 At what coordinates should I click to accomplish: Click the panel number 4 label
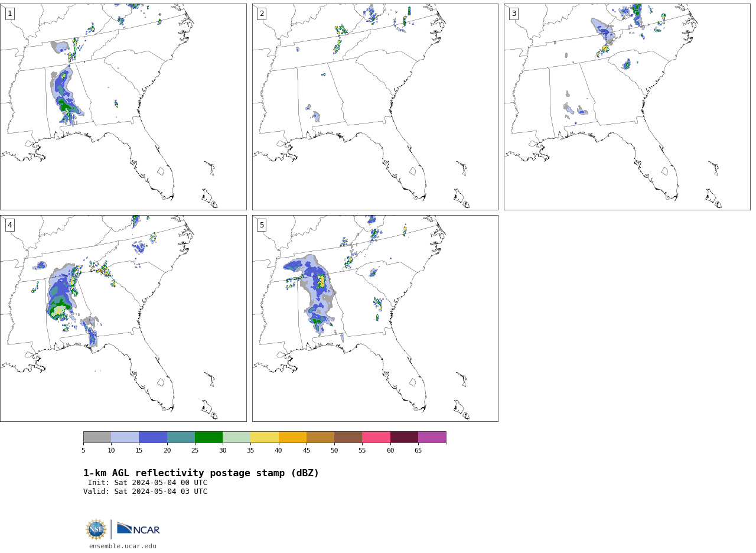[x=9, y=225]
